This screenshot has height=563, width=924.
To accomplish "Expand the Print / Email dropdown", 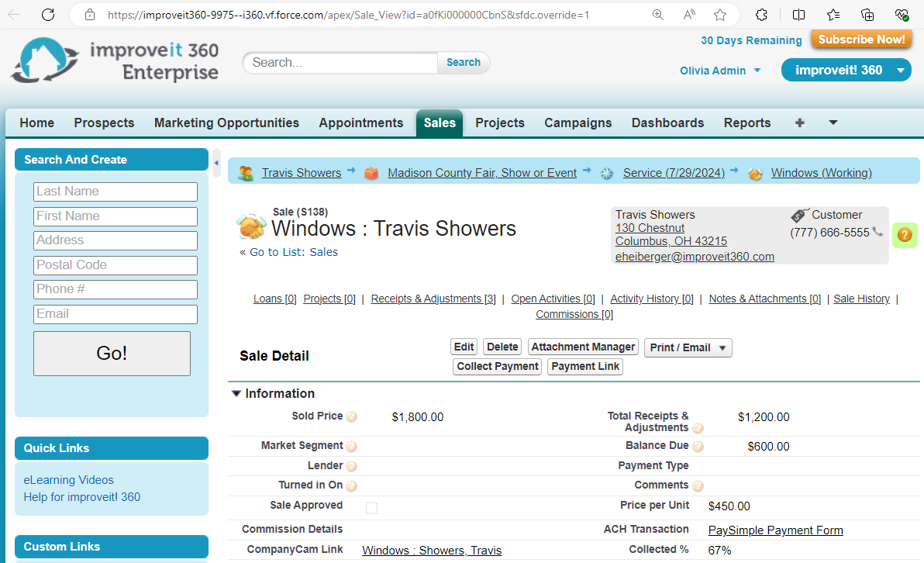I will click(688, 348).
